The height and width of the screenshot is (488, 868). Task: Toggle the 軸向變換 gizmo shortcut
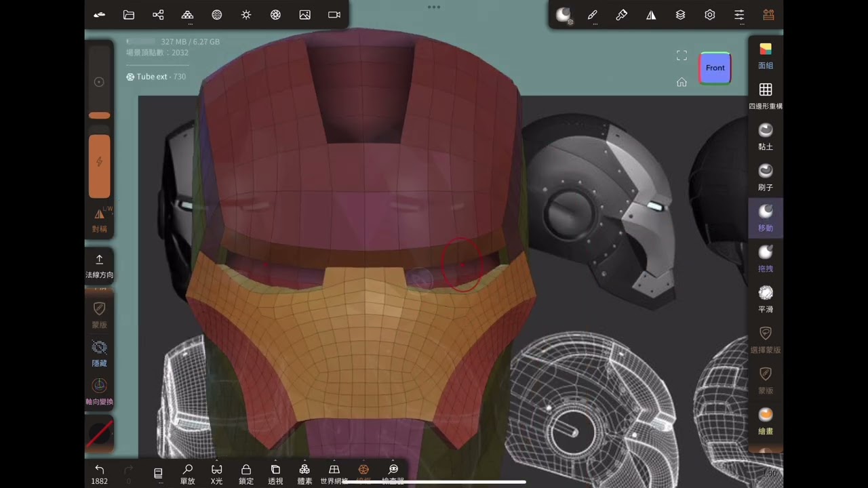[x=100, y=392]
